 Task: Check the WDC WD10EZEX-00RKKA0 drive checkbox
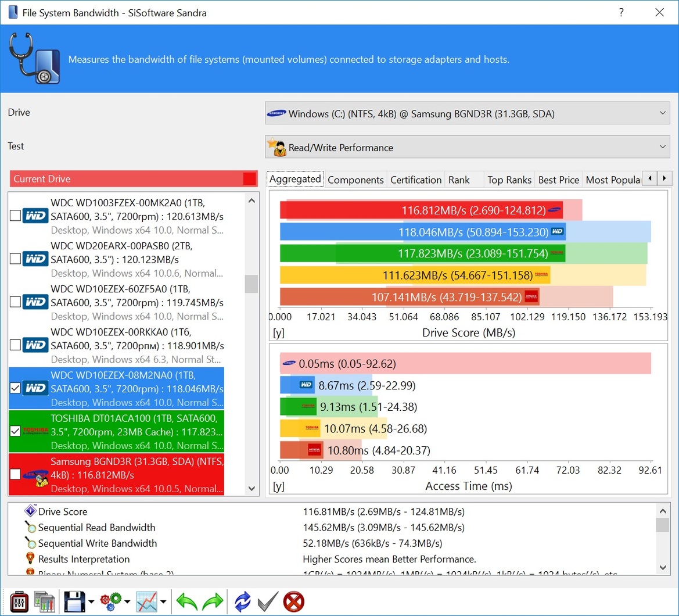[x=15, y=345]
